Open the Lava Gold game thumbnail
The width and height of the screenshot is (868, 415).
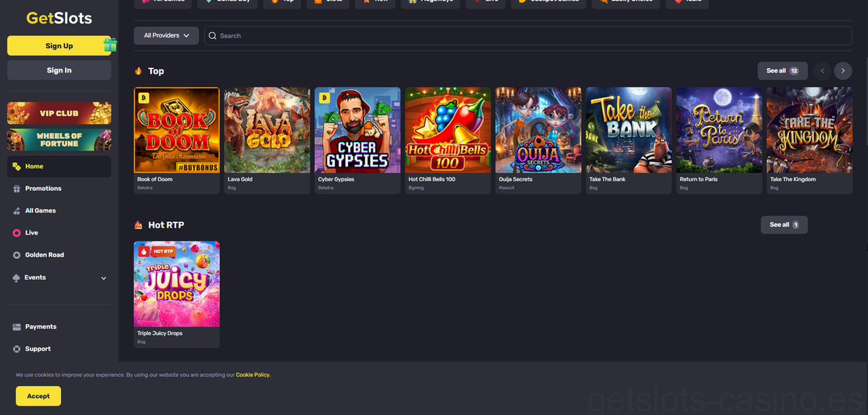pos(267,130)
